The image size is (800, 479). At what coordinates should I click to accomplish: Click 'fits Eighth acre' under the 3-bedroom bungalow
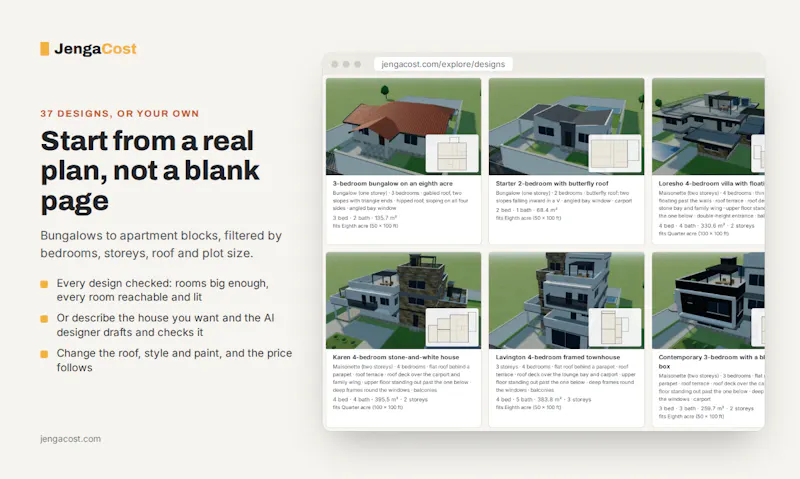click(x=365, y=226)
